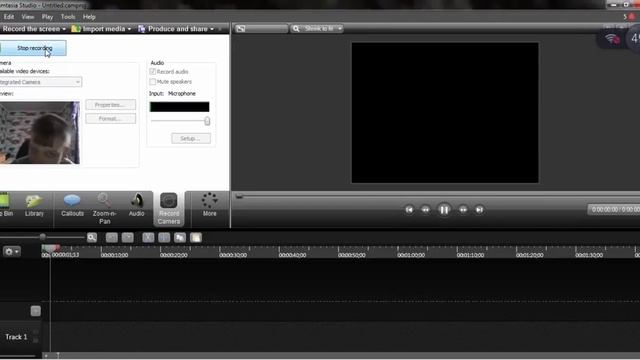Screen dimensions: 640x360
Task: Click the Stop recording button
Action: [33, 48]
